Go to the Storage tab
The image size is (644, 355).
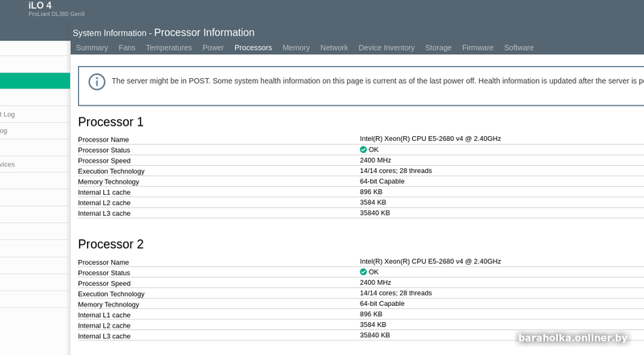click(x=438, y=47)
